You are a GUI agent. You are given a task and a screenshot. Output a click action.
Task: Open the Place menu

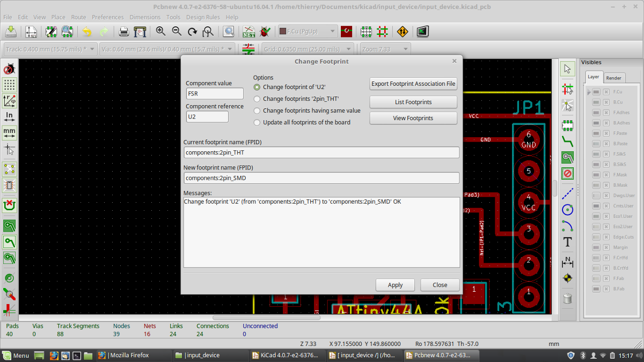58,17
